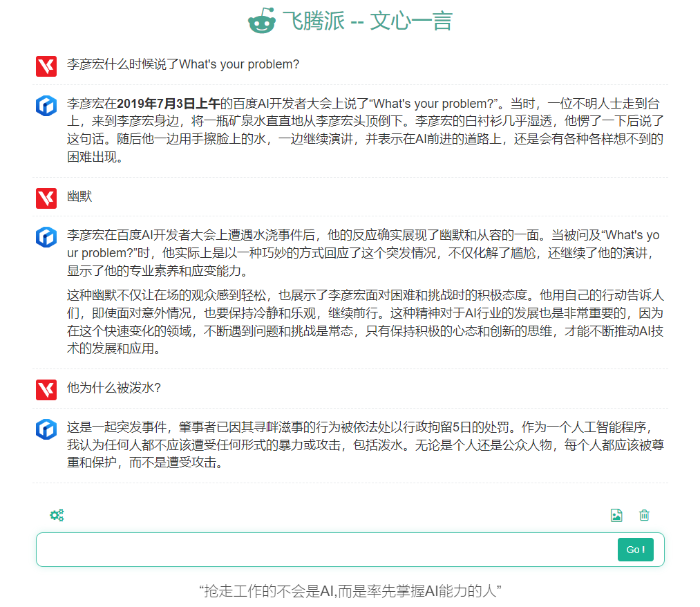The width and height of the screenshot is (700, 607).
Task: Click the user message 幽默
Action: (79, 196)
